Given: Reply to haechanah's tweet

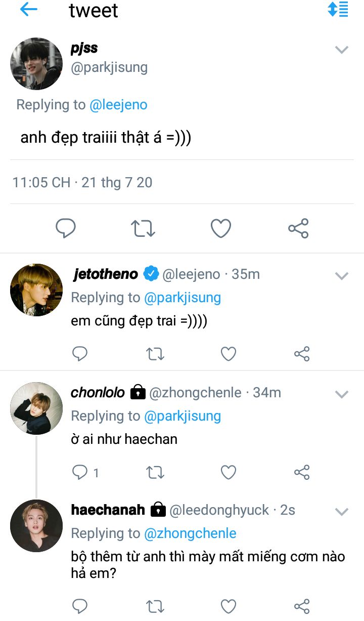Looking at the screenshot, I should click(80, 606).
